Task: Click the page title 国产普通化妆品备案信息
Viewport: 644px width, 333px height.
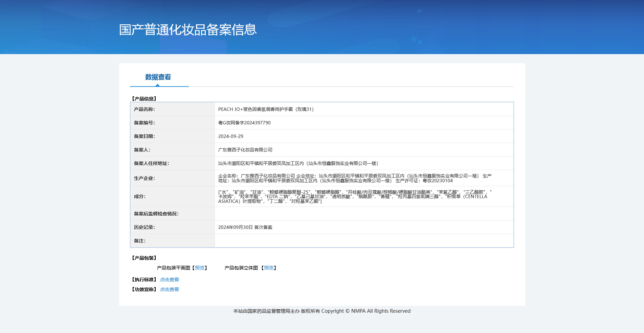Action: 187,30
